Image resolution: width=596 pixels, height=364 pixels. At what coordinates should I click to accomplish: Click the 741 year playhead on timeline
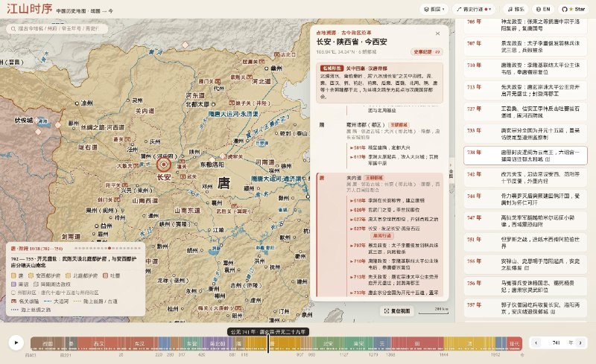tap(268, 343)
